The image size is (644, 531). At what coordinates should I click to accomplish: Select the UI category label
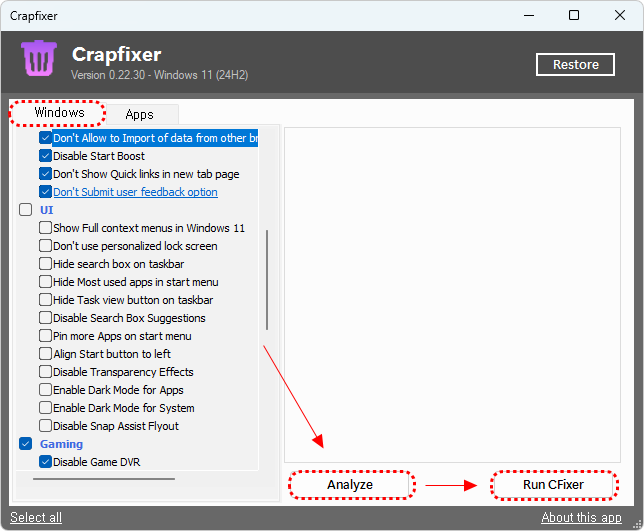pos(46,210)
